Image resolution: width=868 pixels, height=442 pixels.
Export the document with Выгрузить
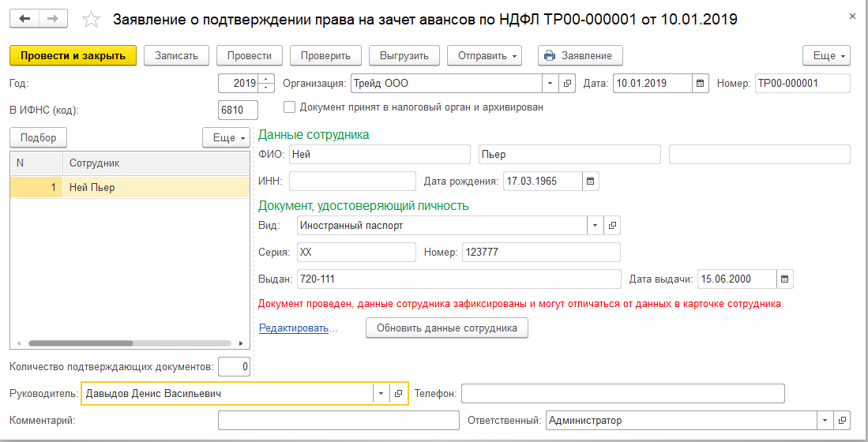(x=404, y=56)
